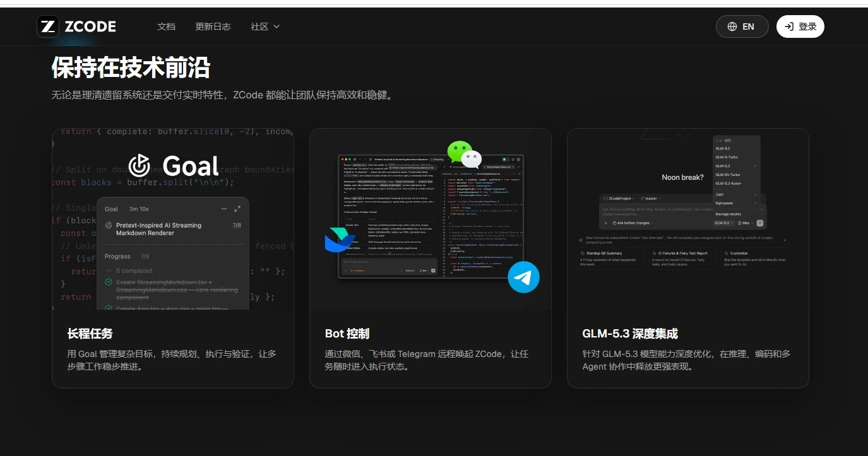Click the ZCODE wordmark in the header
The width and height of the screenshot is (868, 456).
[90, 26]
